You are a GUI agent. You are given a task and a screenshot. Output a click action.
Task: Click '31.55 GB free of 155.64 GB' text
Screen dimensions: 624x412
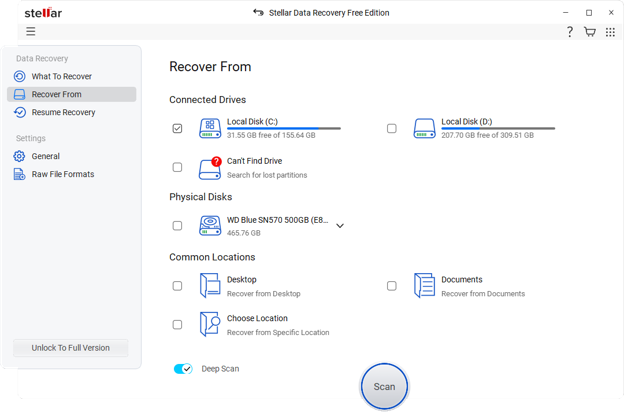coord(271,135)
